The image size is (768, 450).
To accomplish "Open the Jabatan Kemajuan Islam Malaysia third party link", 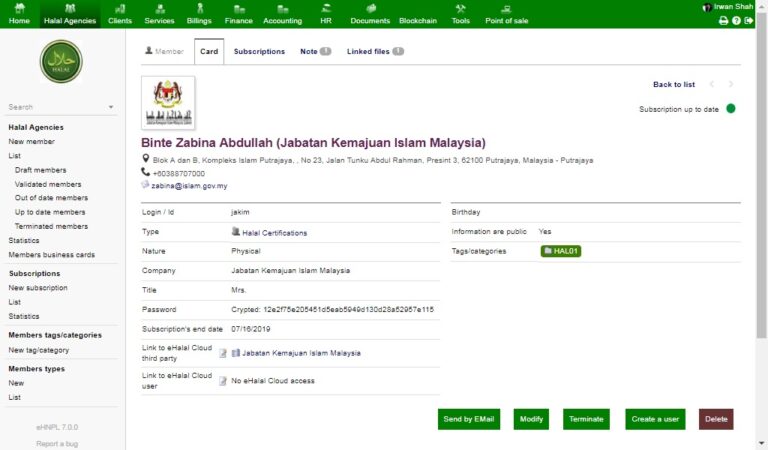I will pyautogui.click(x=301, y=353).
